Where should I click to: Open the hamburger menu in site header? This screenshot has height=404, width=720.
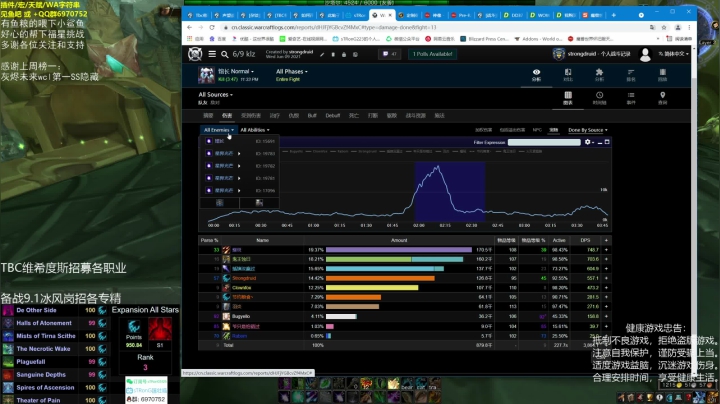click(212, 54)
